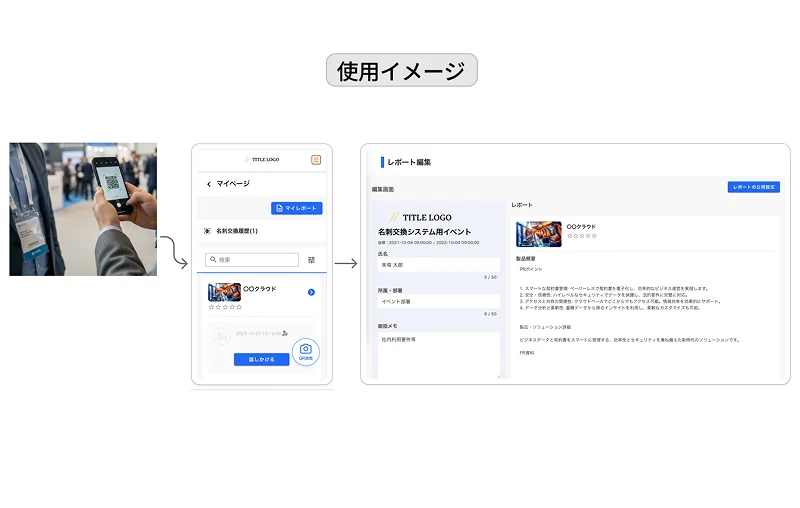Open the hamburger menu in mobile header

[316, 160]
